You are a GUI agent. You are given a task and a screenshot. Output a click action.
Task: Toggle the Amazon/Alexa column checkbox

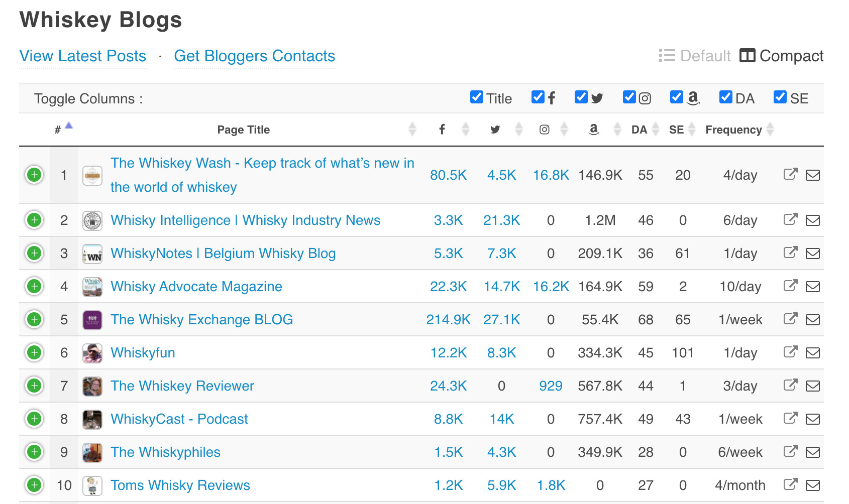(677, 97)
